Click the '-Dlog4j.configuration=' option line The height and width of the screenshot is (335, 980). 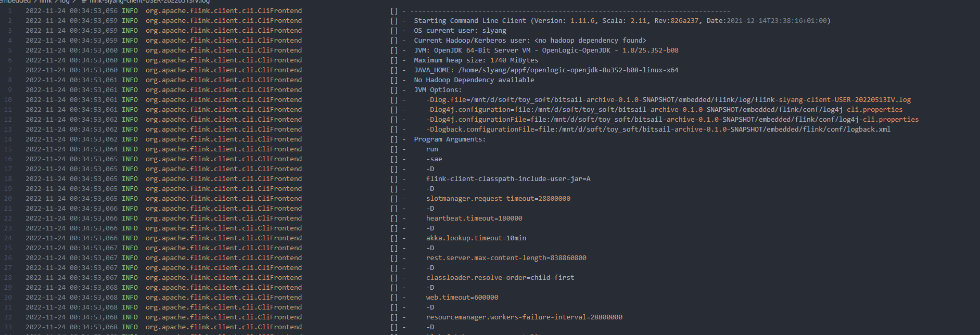(664, 110)
